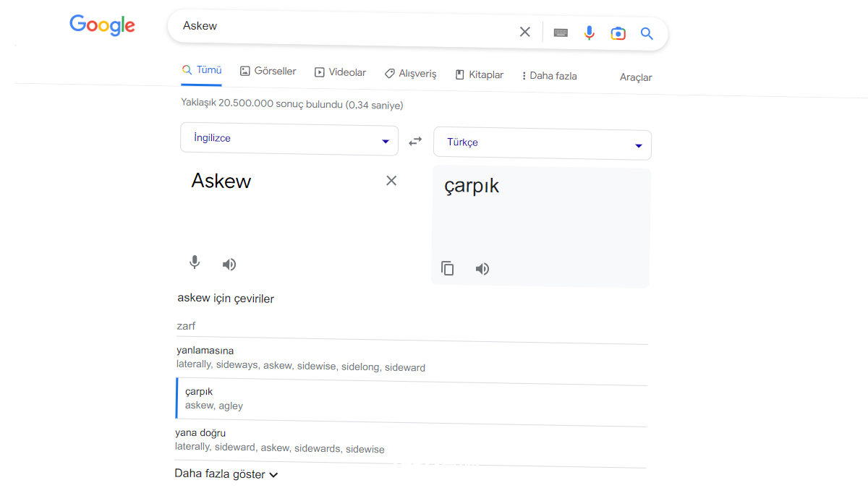The width and height of the screenshot is (868, 488).
Task: Start voice search with microphone icon
Action: pyautogui.click(x=590, y=33)
